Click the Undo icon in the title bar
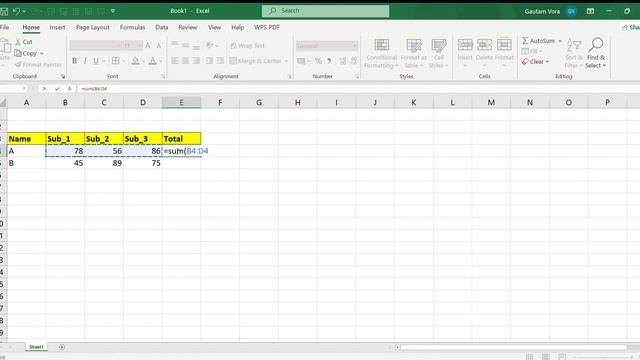The height and width of the screenshot is (360, 640). pyautogui.click(x=16, y=11)
